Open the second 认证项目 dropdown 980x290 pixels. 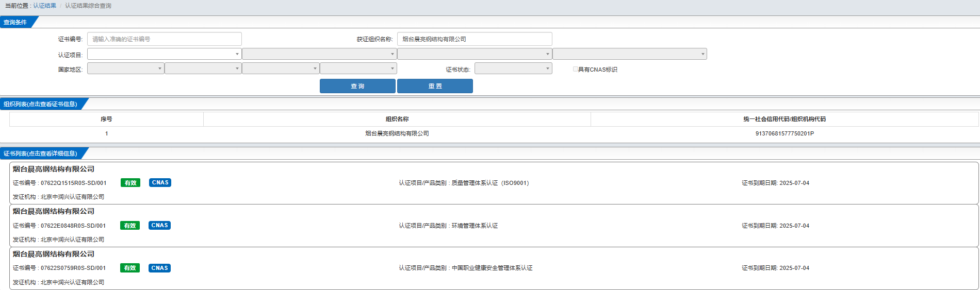point(319,54)
